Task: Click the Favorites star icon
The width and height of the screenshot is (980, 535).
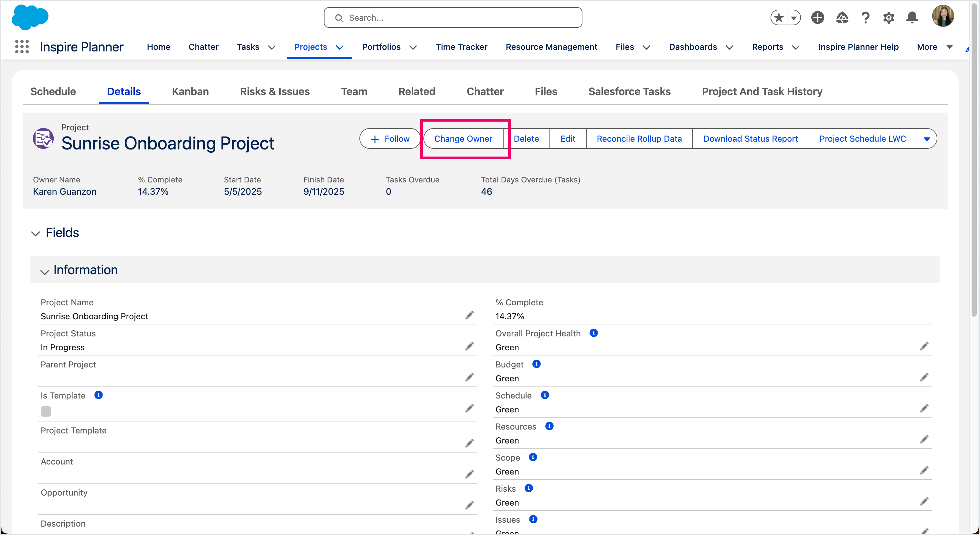Action: pyautogui.click(x=779, y=17)
